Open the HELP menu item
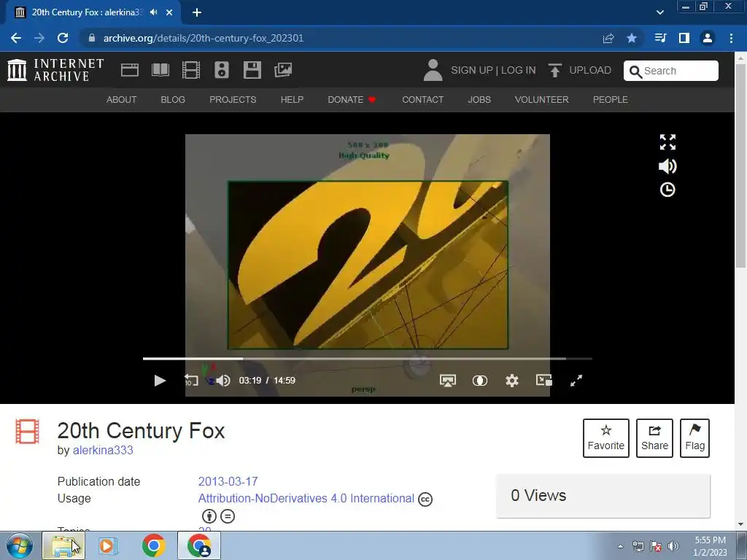The image size is (747, 560). pos(292,99)
